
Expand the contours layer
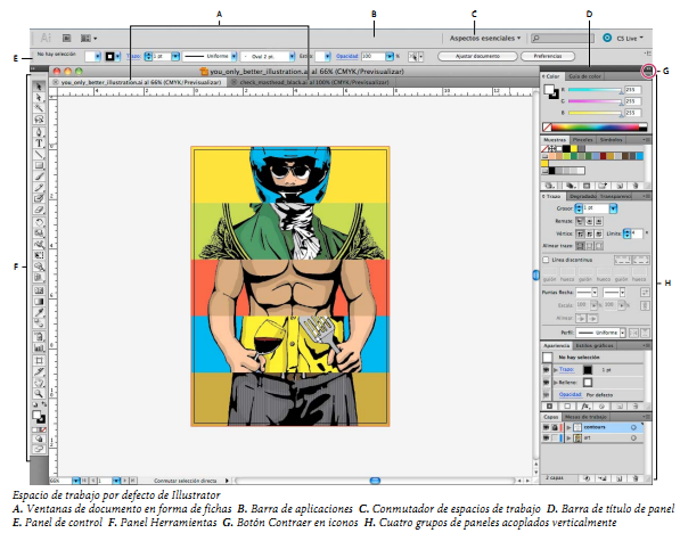(569, 427)
